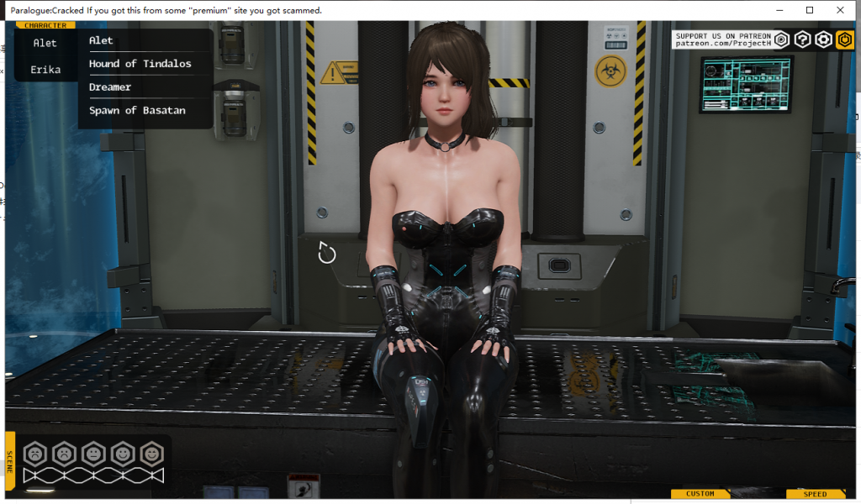Select the neutral face expression icon
This screenshot has width=861, height=504.
point(93,454)
